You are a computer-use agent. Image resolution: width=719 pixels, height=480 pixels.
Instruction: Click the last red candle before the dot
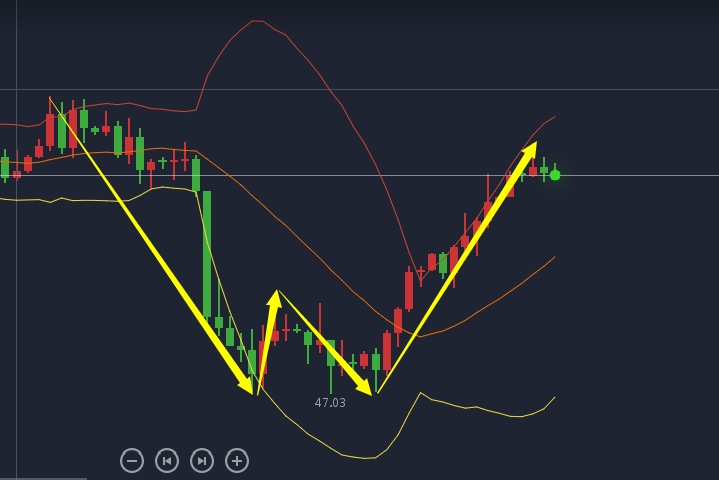coord(533,171)
